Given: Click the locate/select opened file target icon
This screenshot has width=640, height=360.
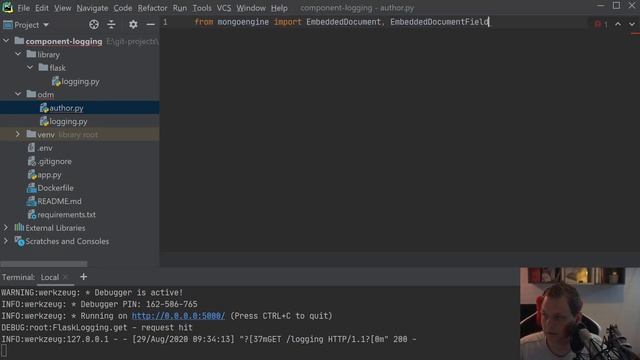Looking at the screenshot, I should click(94, 24).
